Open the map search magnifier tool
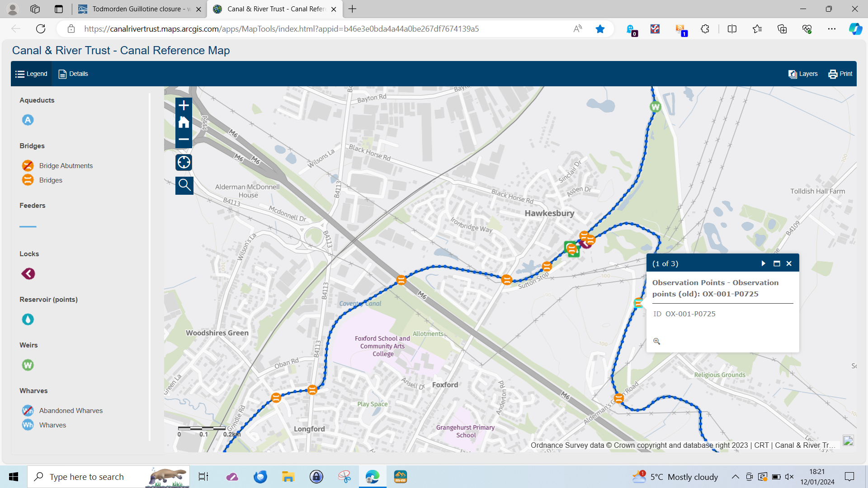The image size is (868, 488). click(184, 185)
